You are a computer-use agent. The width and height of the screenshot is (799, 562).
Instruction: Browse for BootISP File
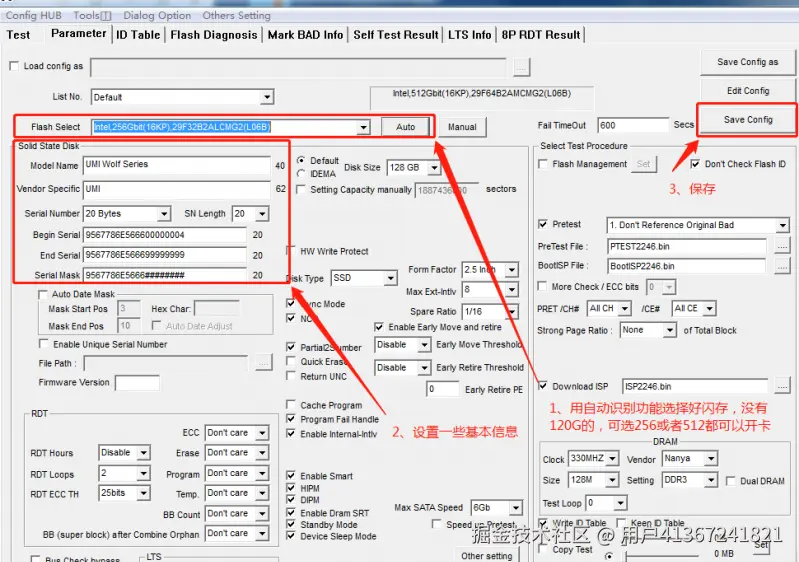782,266
